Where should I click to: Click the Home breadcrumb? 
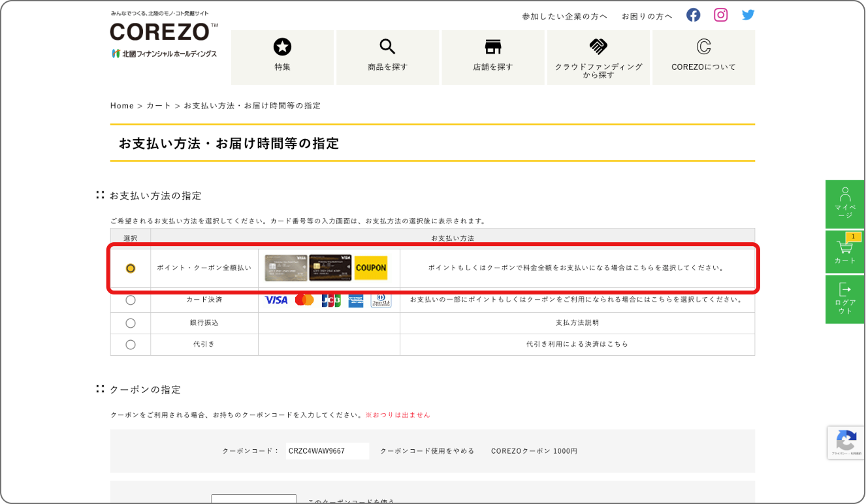[122, 106]
